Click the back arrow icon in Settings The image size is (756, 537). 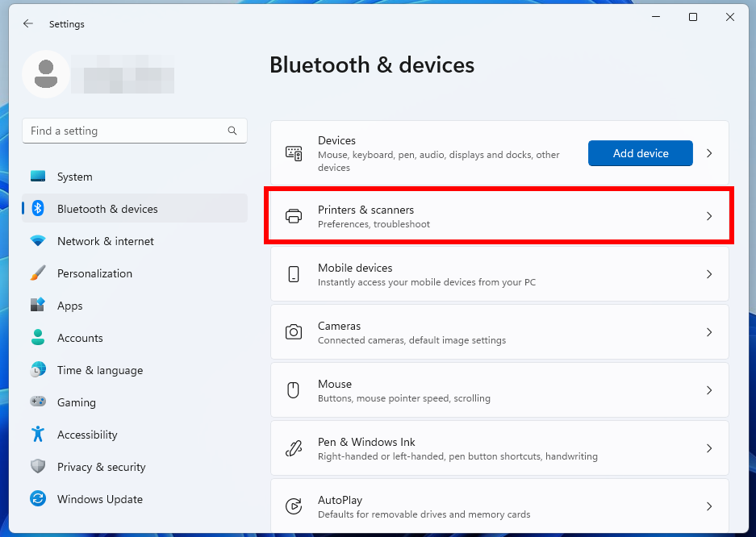tap(28, 23)
